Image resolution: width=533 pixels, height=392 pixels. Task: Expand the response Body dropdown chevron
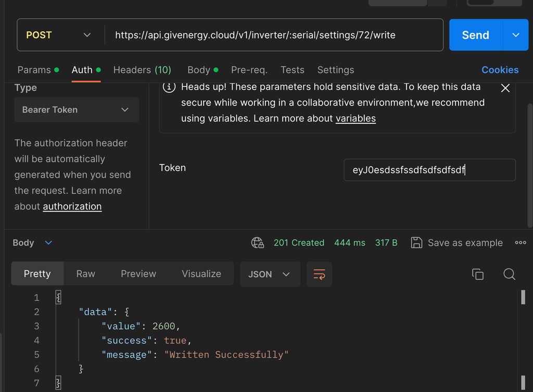(x=48, y=243)
